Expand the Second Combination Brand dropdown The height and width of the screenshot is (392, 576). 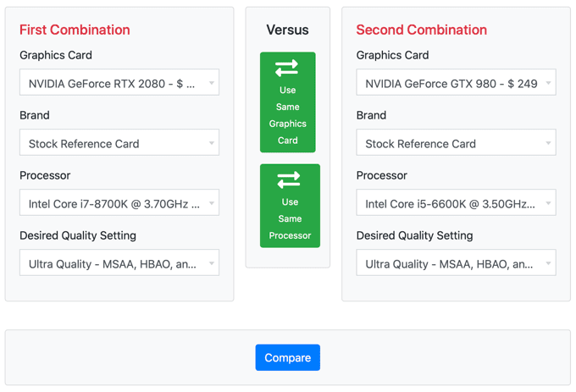click(x=456, y=143)
